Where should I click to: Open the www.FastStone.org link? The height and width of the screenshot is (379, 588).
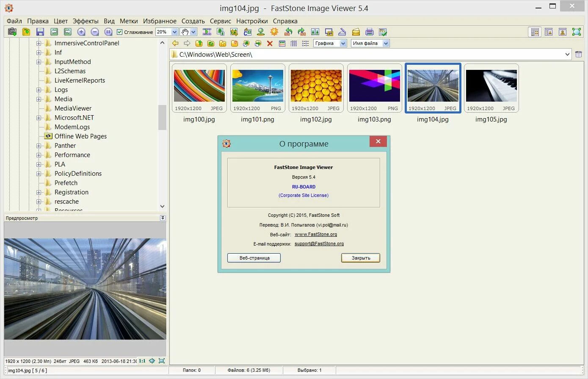(316, 234)
